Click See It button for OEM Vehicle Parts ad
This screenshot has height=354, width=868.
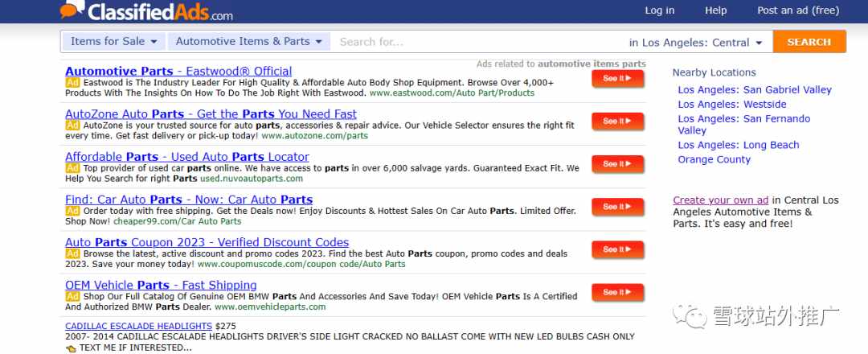coord(618,292)
